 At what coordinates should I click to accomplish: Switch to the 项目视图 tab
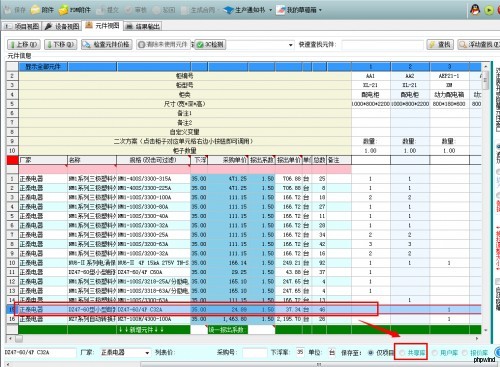22,26
